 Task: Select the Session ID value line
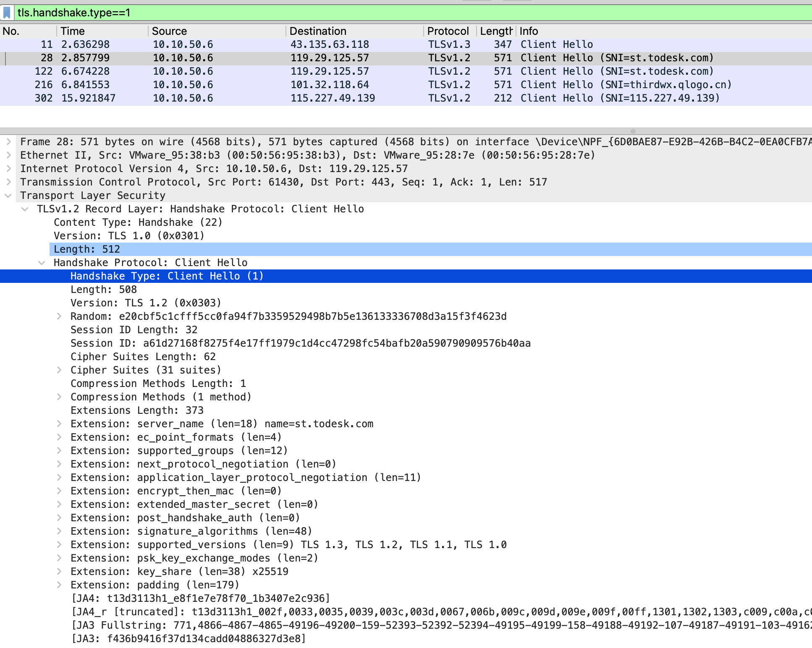pyautogui.click(x=301, y=343)
